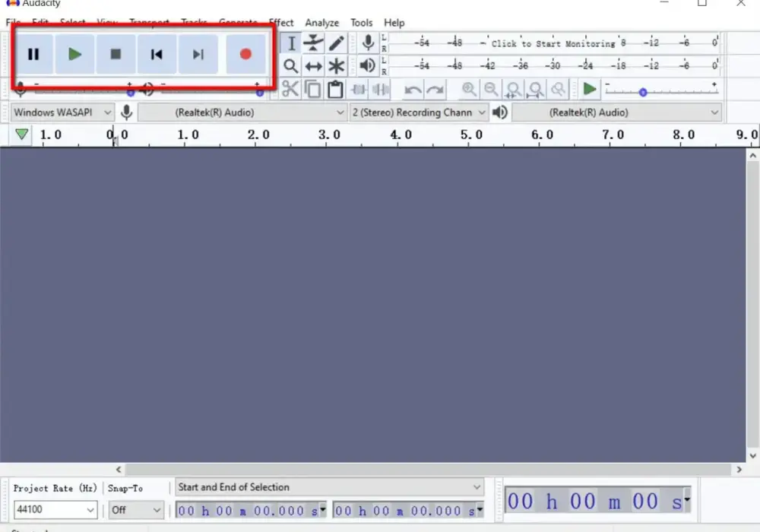Open the Start and End of Selection dropdown
This screenshot has width=760, height=532.
[330, 487]
